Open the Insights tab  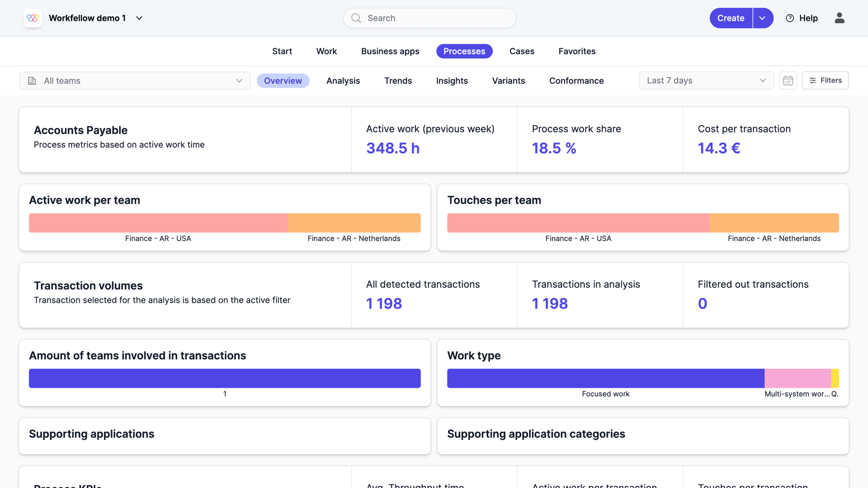(452, 81)
